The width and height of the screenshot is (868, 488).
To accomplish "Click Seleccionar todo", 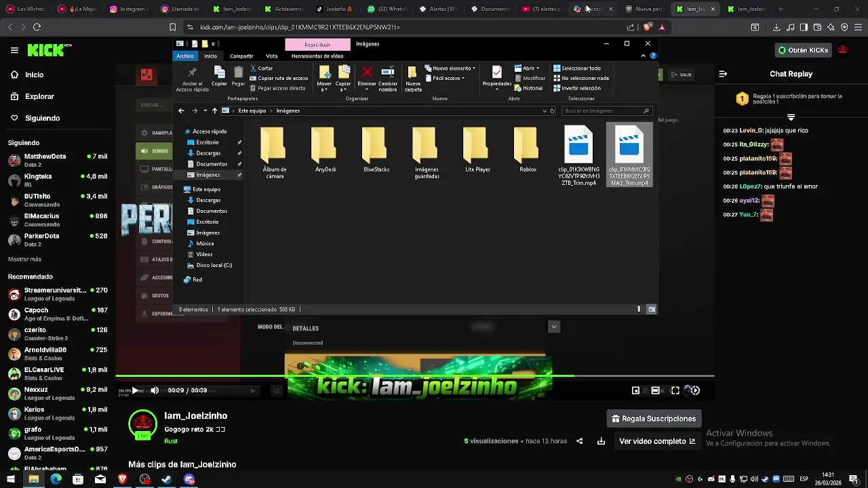I will (577, 68).
